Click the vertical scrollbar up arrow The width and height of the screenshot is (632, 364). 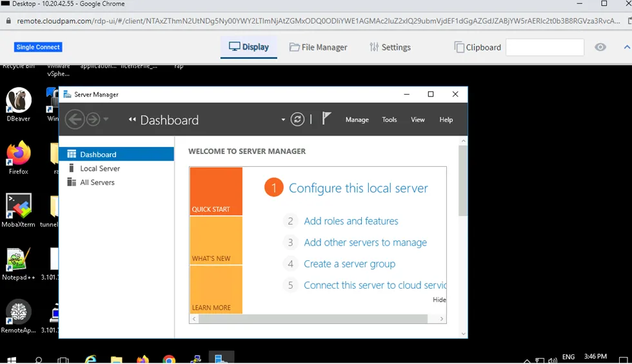pos(463,141)
